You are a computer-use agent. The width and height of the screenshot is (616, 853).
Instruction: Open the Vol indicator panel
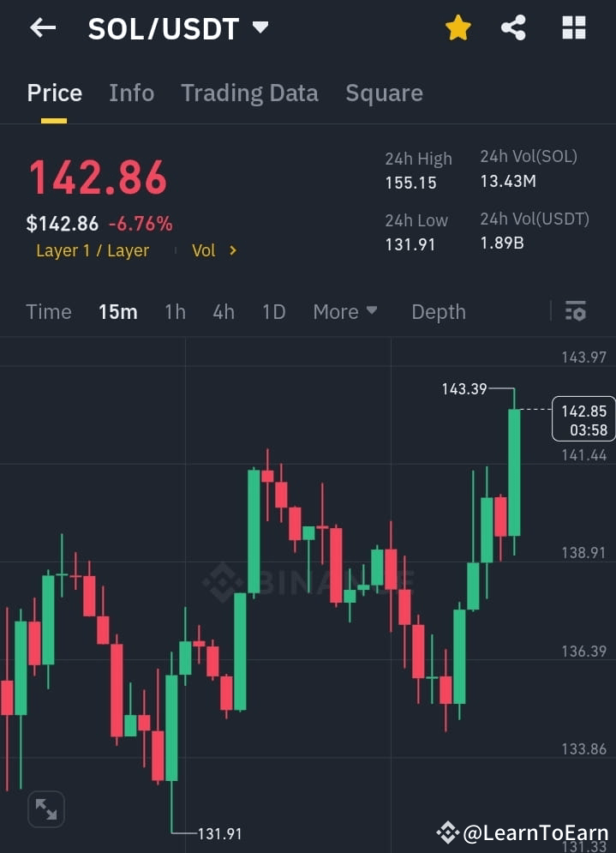204,250
